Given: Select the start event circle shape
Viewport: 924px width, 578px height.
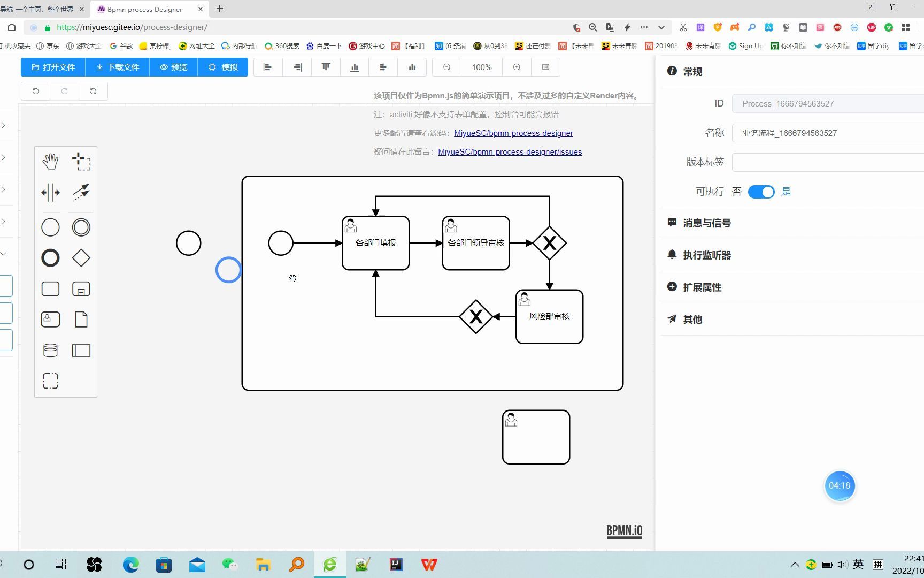Looking at the screenshot, I should click(50, 227).
